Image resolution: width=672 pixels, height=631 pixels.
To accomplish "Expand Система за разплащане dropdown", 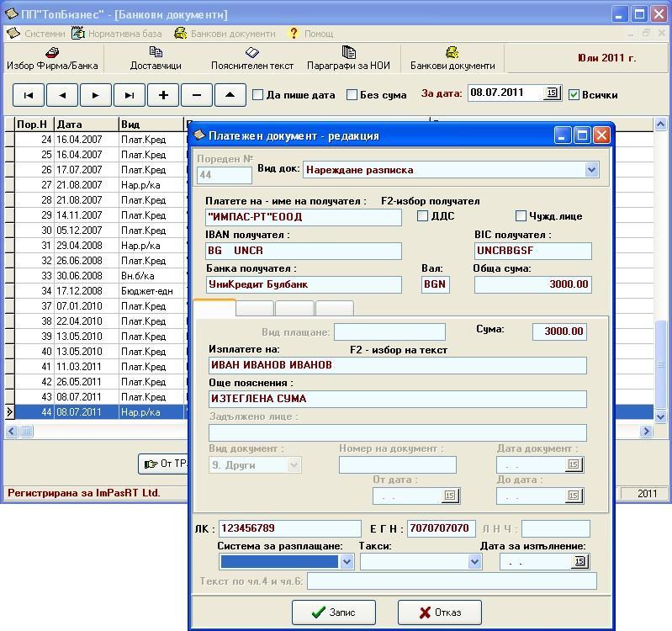I will click(347, 561).
